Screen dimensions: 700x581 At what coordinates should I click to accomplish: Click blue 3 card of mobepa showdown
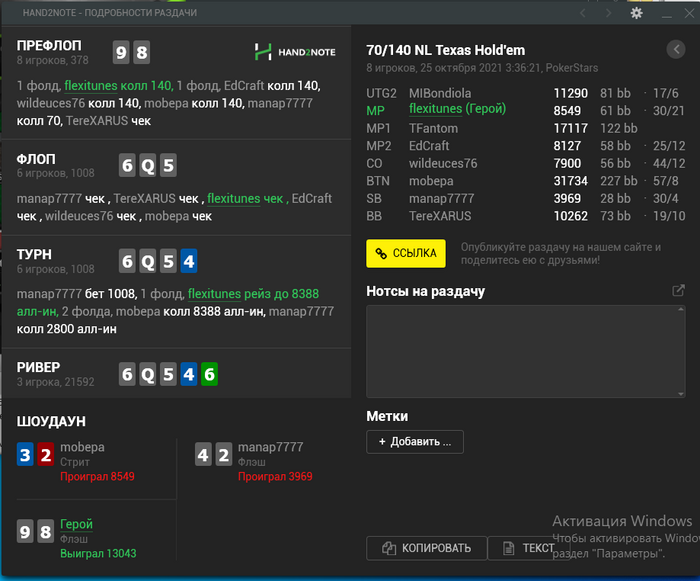(x=25, y=454)
